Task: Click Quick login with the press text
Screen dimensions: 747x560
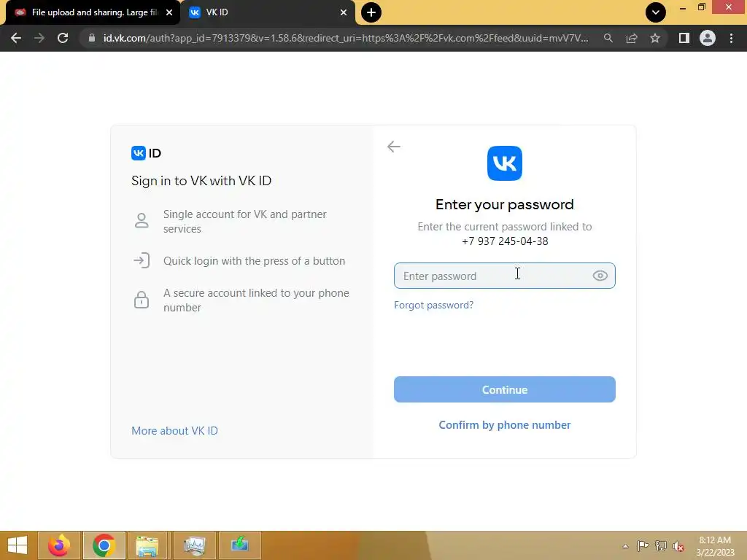Action: (254, 261)
